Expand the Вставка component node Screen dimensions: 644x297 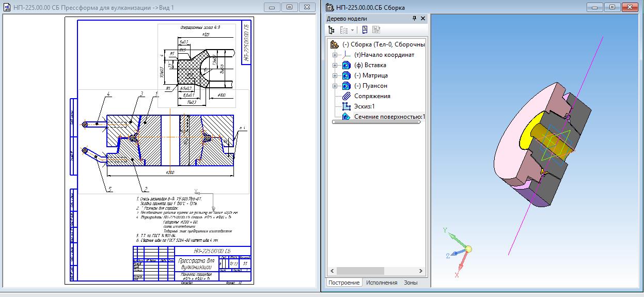coord(335,65)
